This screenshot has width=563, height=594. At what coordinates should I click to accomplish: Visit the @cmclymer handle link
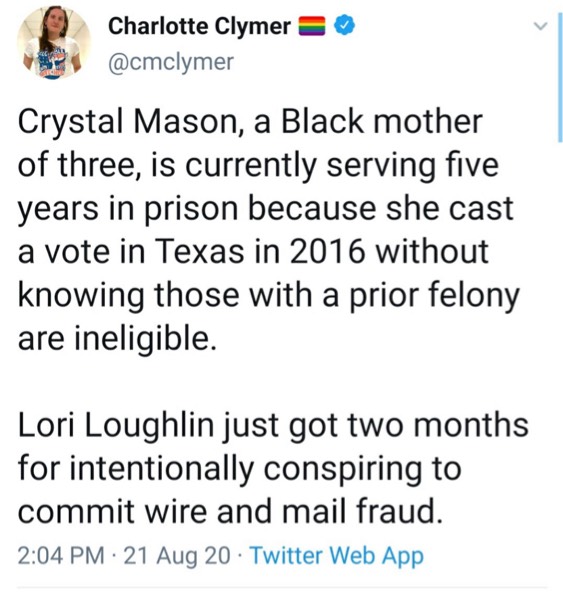coord(171,62)
